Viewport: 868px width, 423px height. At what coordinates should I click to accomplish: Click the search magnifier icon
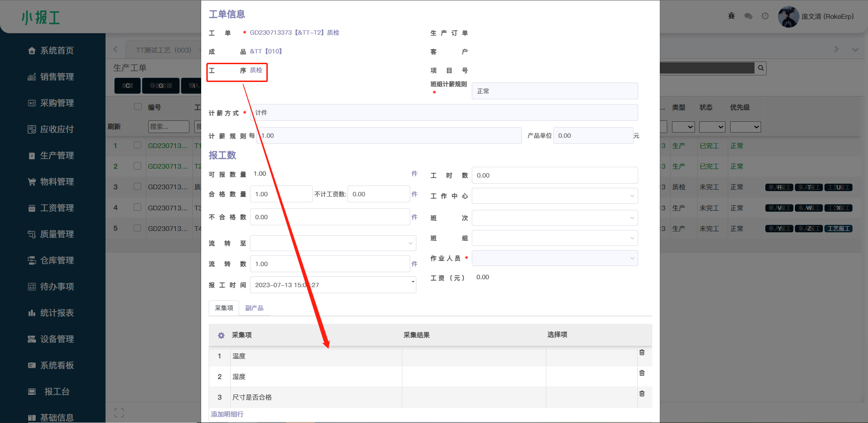click(761, 68)
